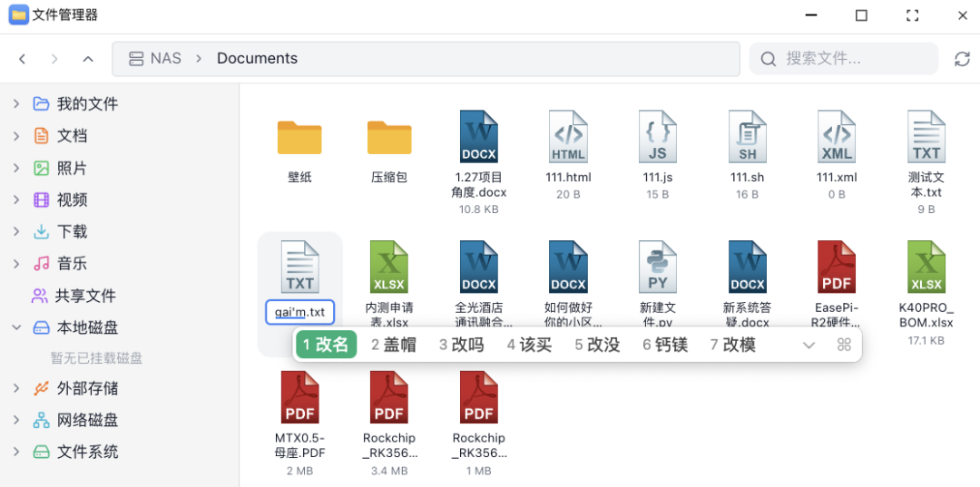Go back using the left arrow
980x487 pixels.
click(23, 59)
